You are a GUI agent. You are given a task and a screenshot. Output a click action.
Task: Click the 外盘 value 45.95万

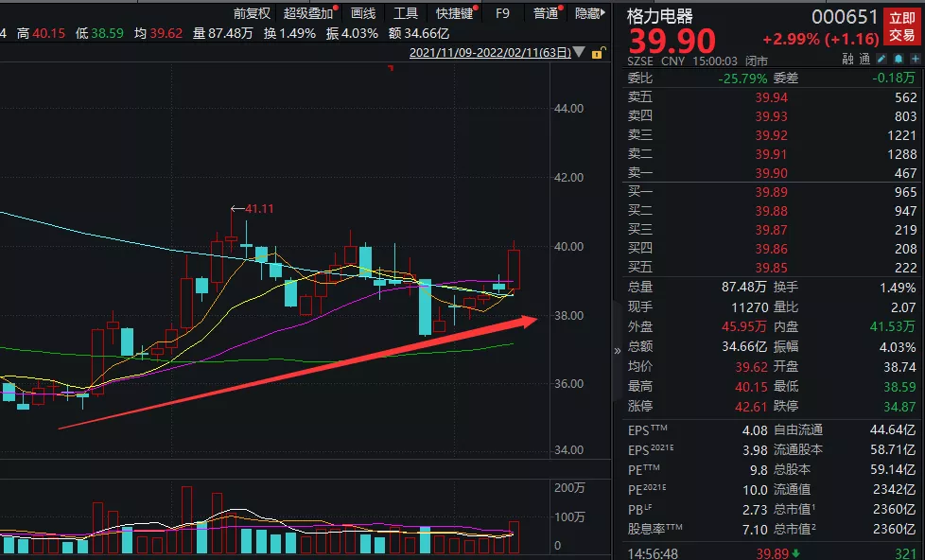pyautogui.click(x=744, y=326)
